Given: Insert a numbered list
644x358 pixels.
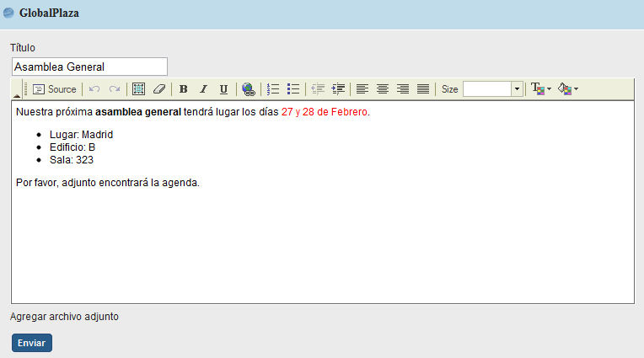Looking at the screenshot, I should tap(273, 89).
